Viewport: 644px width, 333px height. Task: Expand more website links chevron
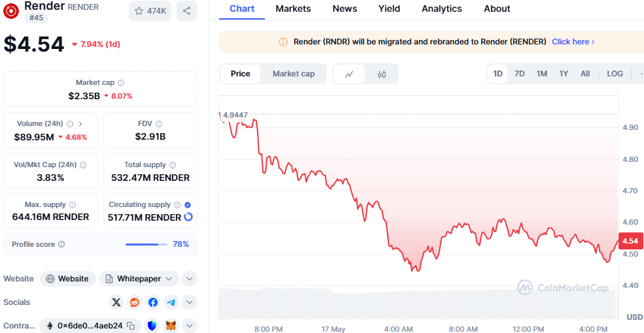(190, 279)
